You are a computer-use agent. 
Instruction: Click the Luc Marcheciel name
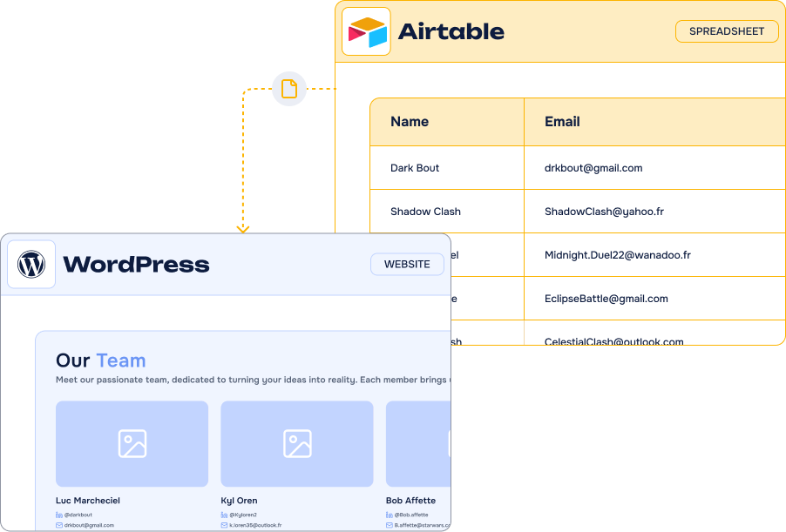[x=88, y=501]
